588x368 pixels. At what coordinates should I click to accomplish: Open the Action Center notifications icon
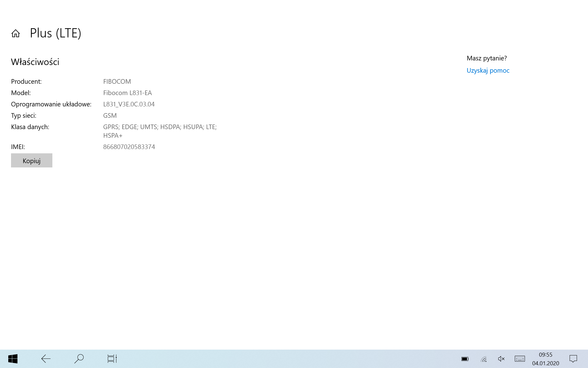point(573,358)
